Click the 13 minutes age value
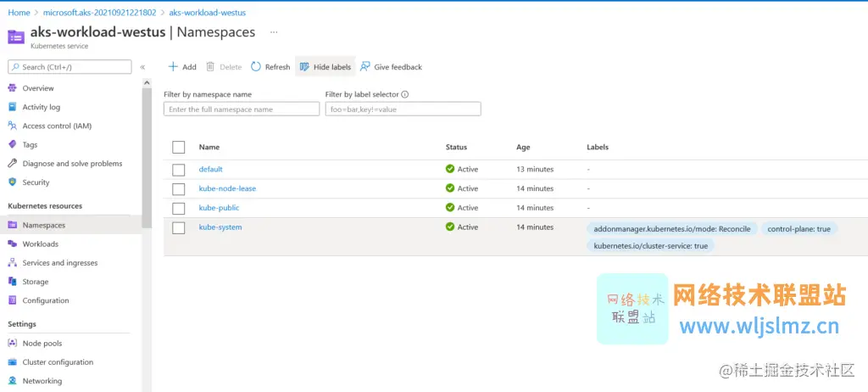Screen dimensions: 868x392 click(536, 169)
